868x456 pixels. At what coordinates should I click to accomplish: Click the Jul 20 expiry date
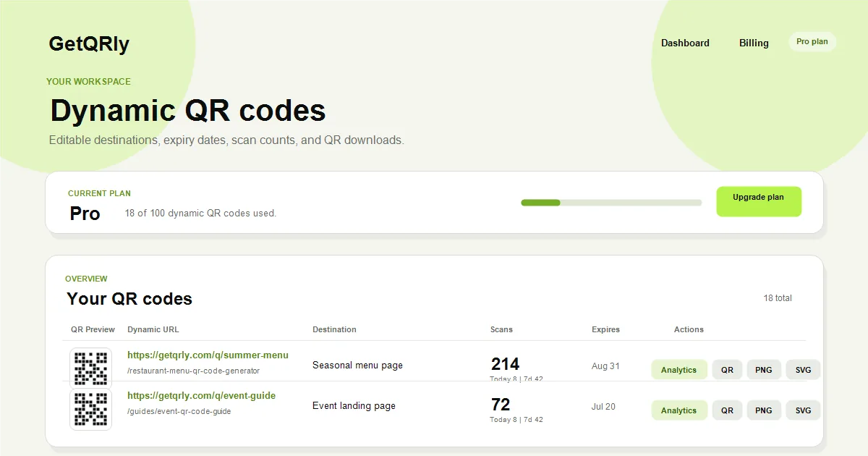pos(603,407)
